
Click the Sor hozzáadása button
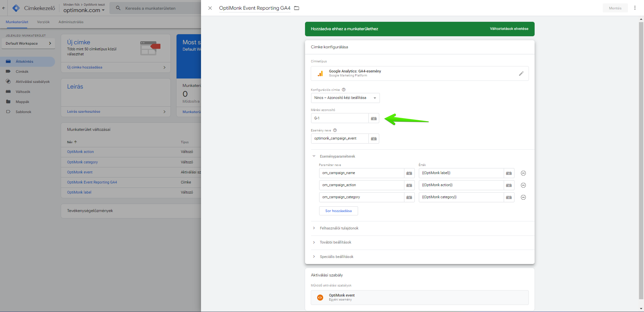coord(338,211)
